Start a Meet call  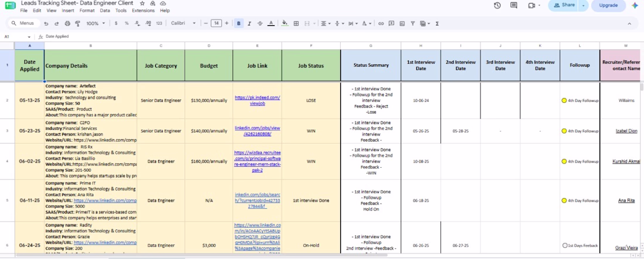coord(532,5)
